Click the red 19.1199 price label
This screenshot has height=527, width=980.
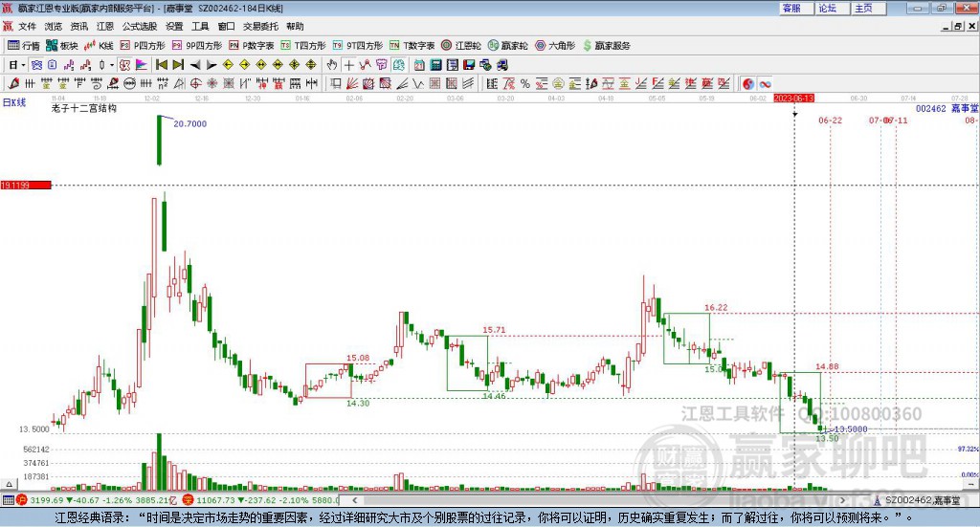26,185
